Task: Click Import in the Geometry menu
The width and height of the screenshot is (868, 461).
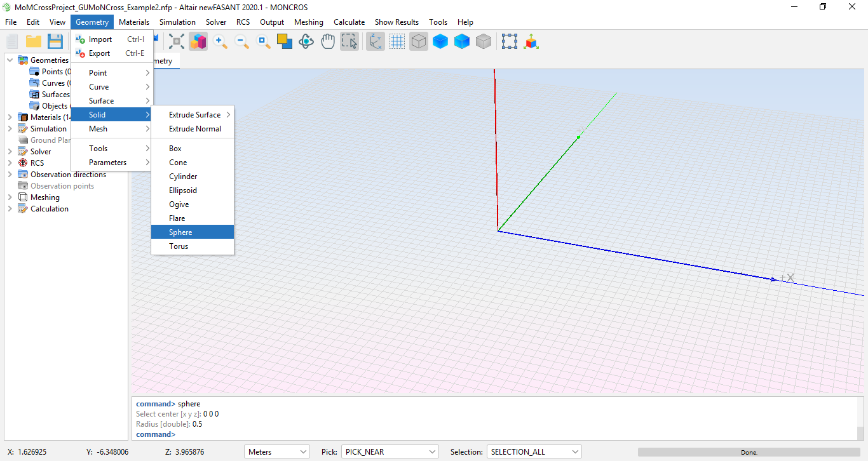Action: pyautogui.click(x=100, y=39)
